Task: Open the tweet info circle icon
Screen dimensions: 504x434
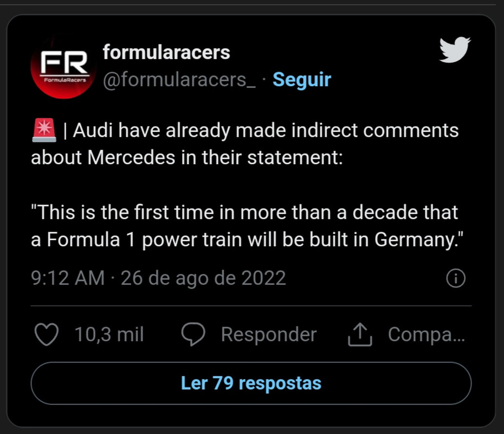Action: point(456,278)
